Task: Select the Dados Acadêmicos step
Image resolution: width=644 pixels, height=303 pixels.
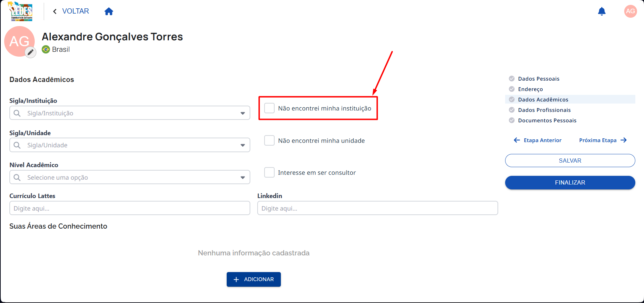Action: [x=570, y=99]
